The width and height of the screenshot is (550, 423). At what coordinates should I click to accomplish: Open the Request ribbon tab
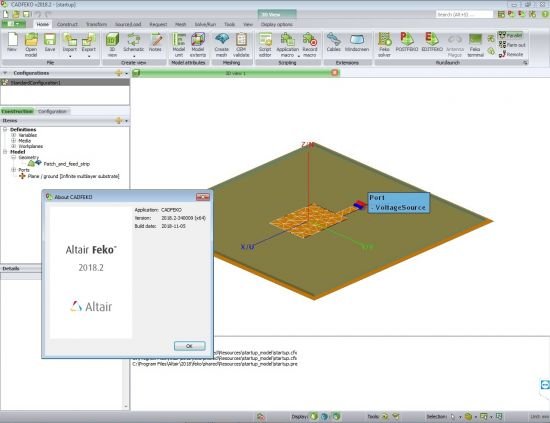click(x=158, y=24)
